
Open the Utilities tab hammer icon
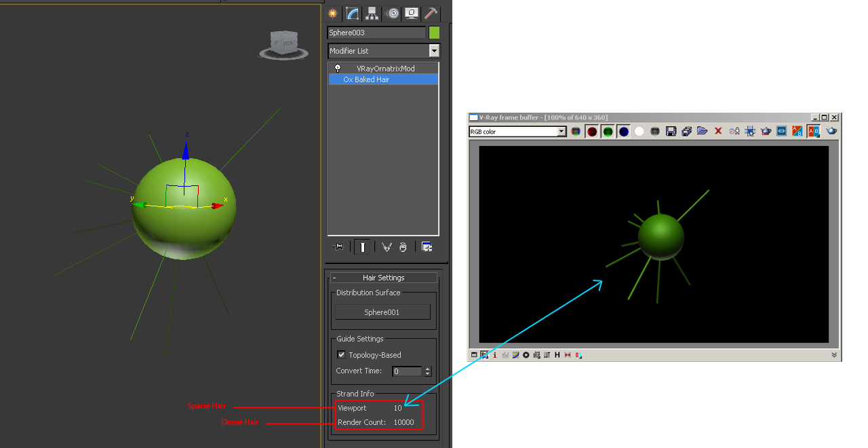pos(431,14)
